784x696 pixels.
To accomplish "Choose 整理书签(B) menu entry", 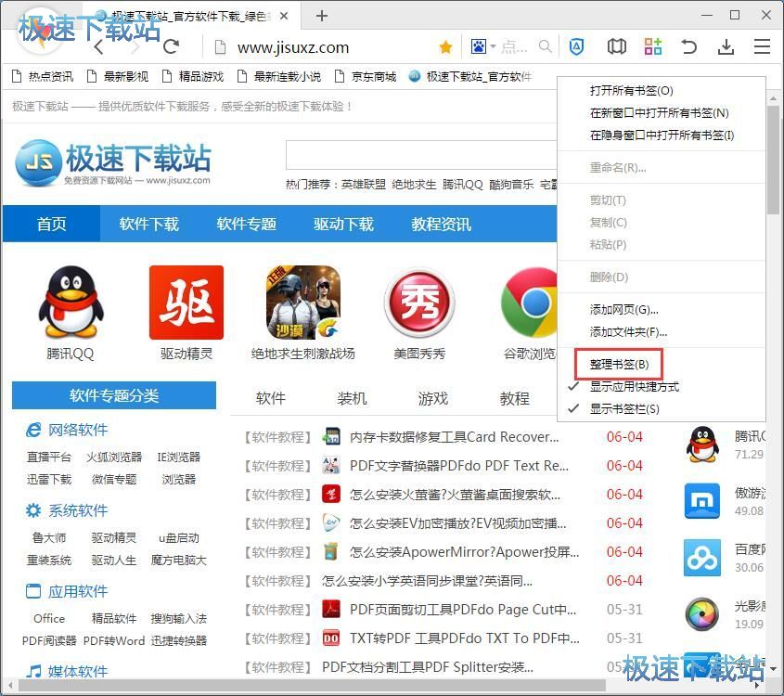I will coord(661,365).
